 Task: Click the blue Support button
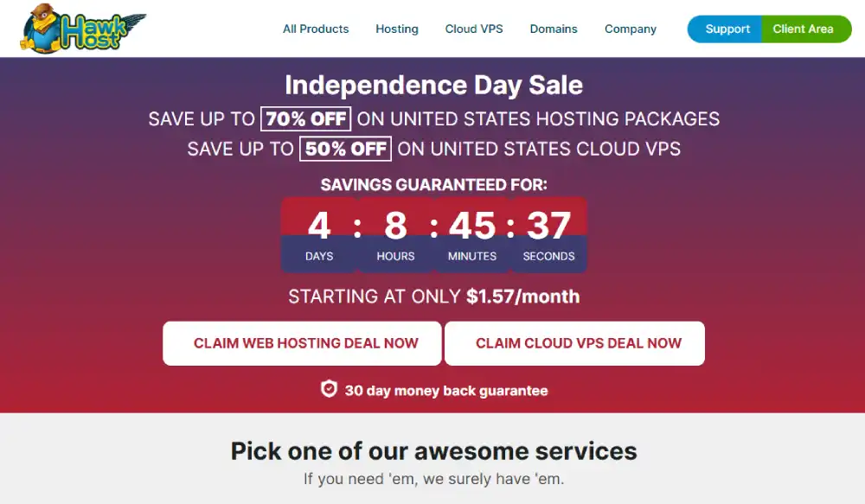[725, 29]
